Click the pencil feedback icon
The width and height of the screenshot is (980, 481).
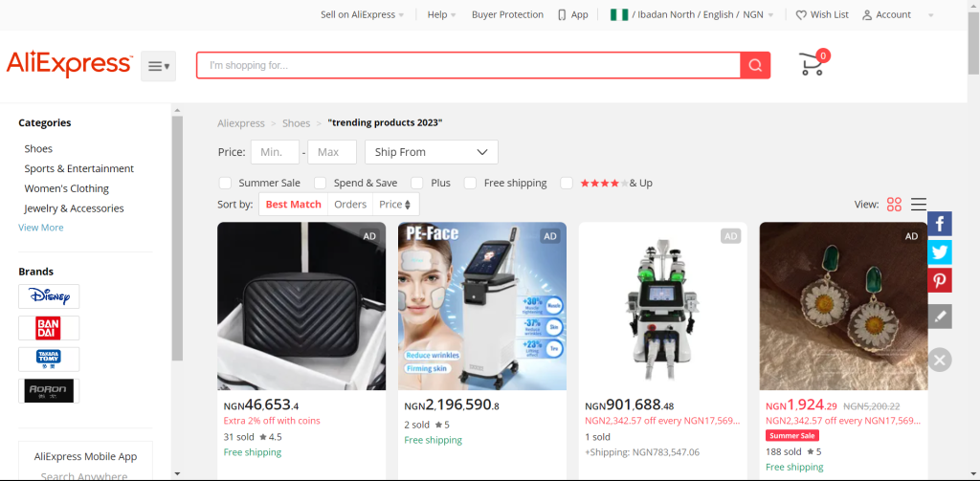(x=940, y=317)
